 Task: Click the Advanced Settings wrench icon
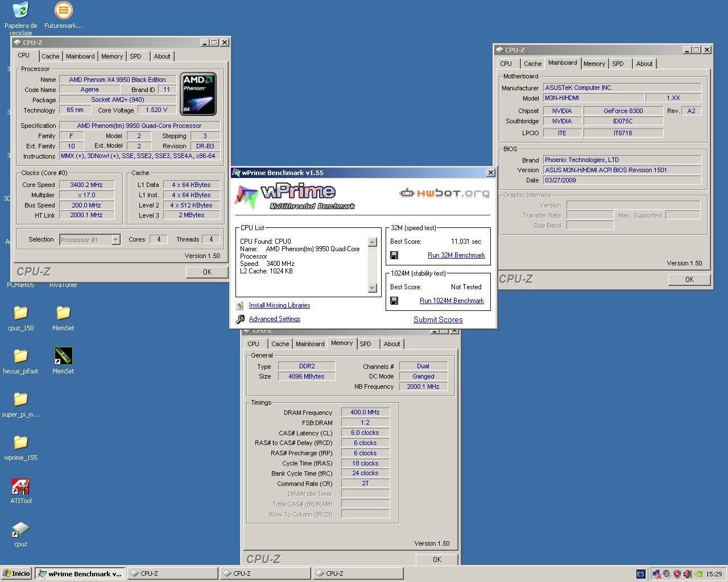click(x=240, y=319)
